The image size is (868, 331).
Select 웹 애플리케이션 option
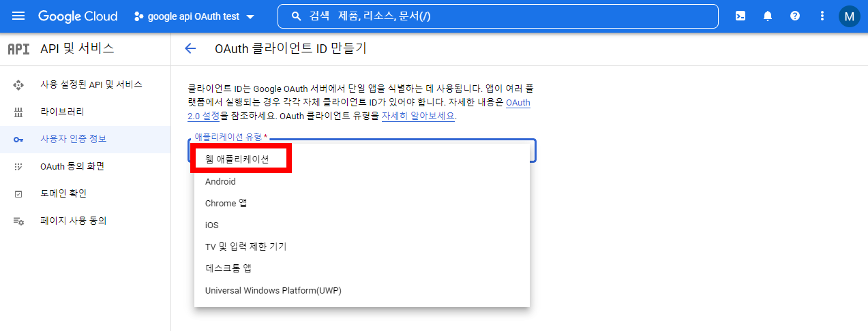(362, 159)
